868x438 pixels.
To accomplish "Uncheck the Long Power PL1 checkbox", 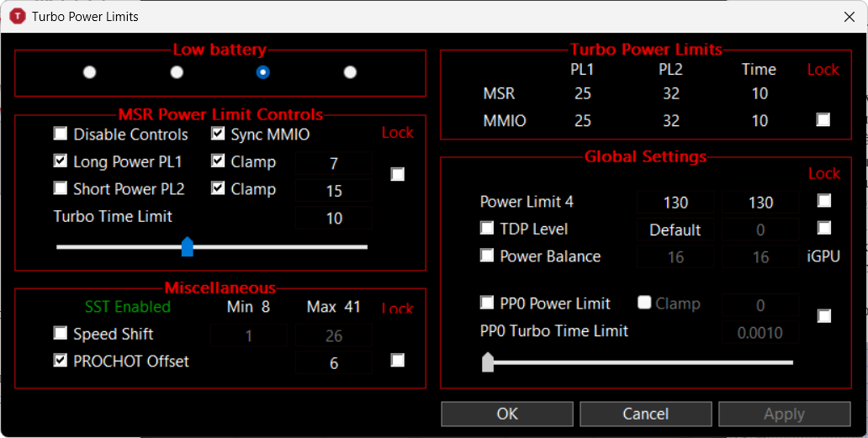I will click(61, 161).
